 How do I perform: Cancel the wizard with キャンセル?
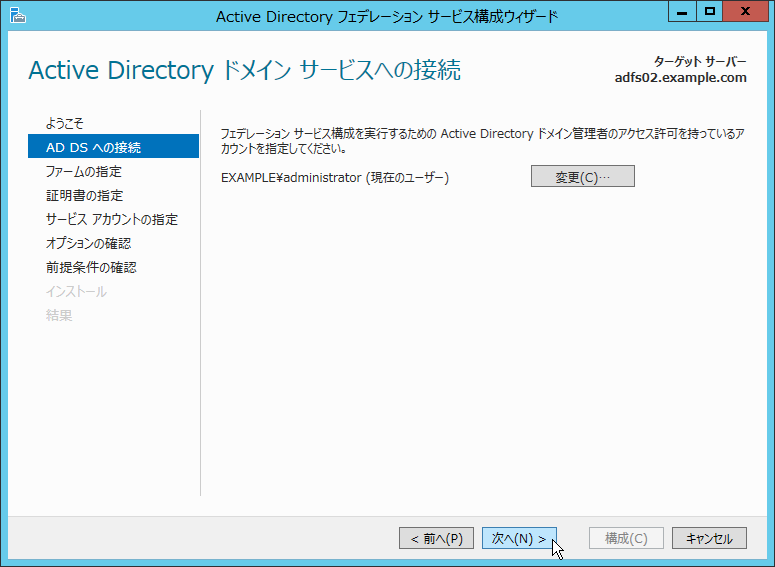pyautogui.click(x=709, y=538)
